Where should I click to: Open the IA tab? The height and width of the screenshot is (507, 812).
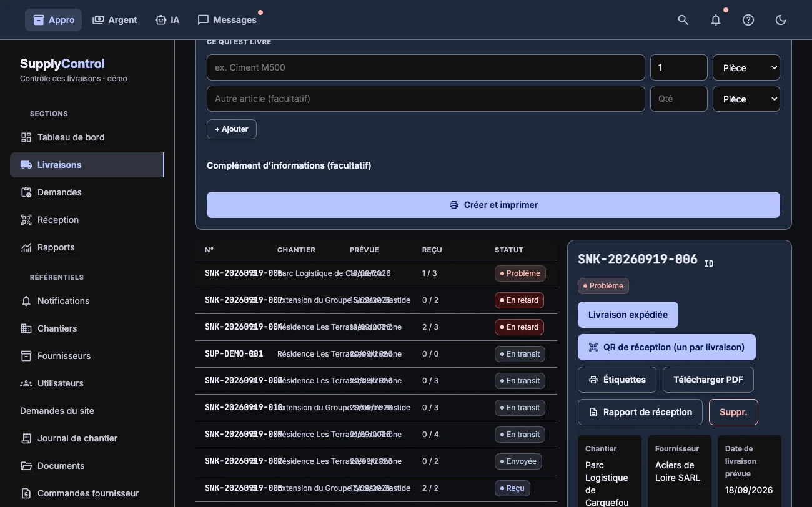(167, 20)
